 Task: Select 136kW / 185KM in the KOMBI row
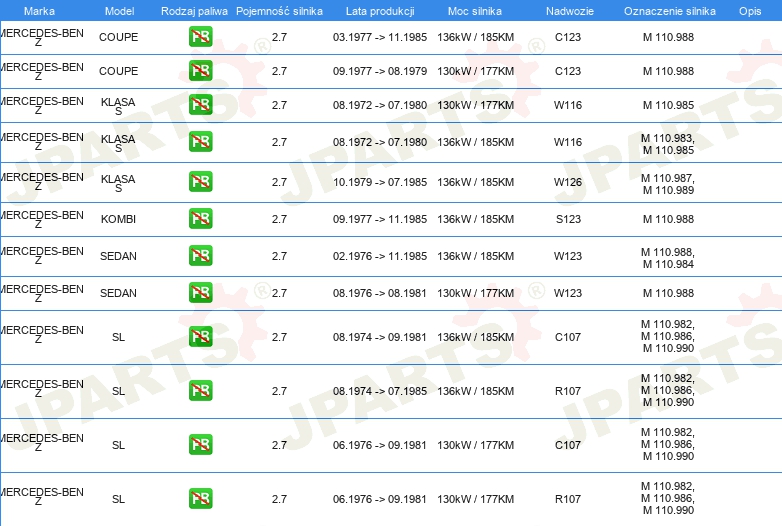[x=475, y=219]
